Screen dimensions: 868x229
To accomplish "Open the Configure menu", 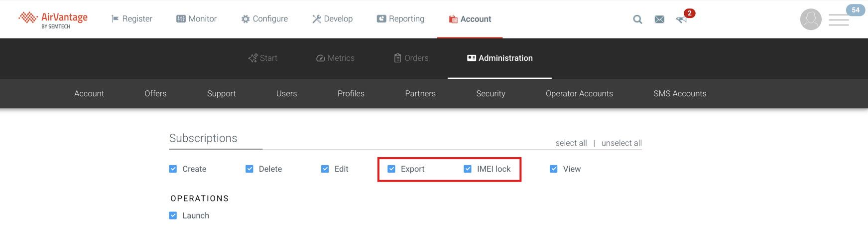I will (x=264, y=19).
